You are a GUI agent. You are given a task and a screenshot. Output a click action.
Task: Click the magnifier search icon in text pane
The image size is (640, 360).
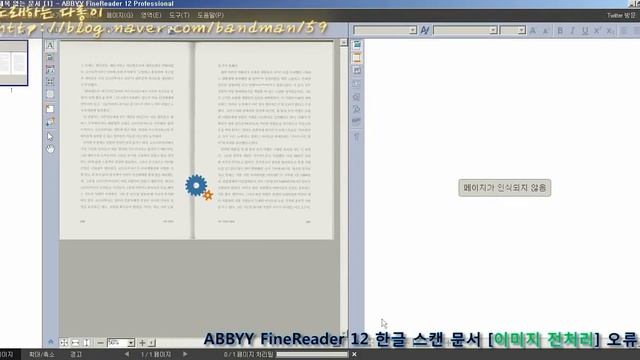357,97
